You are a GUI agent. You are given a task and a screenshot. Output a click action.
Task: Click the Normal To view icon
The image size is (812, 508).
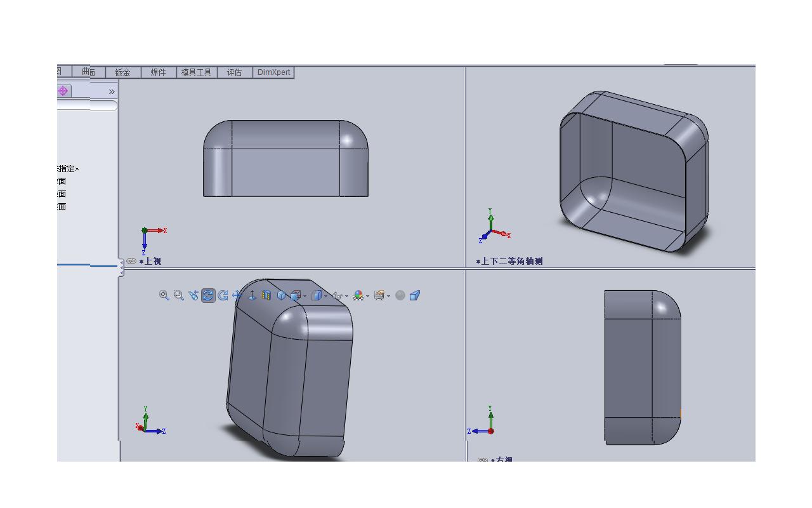click(252, 295)
